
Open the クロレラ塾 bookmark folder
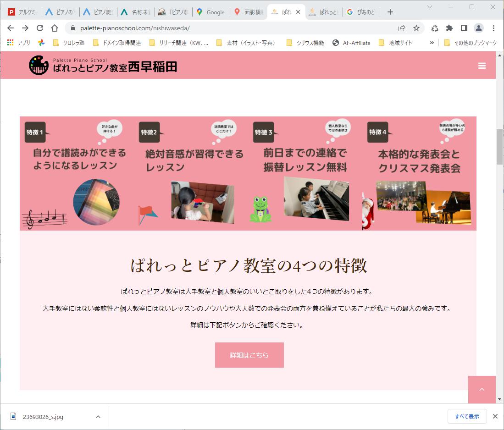(69, 43)
